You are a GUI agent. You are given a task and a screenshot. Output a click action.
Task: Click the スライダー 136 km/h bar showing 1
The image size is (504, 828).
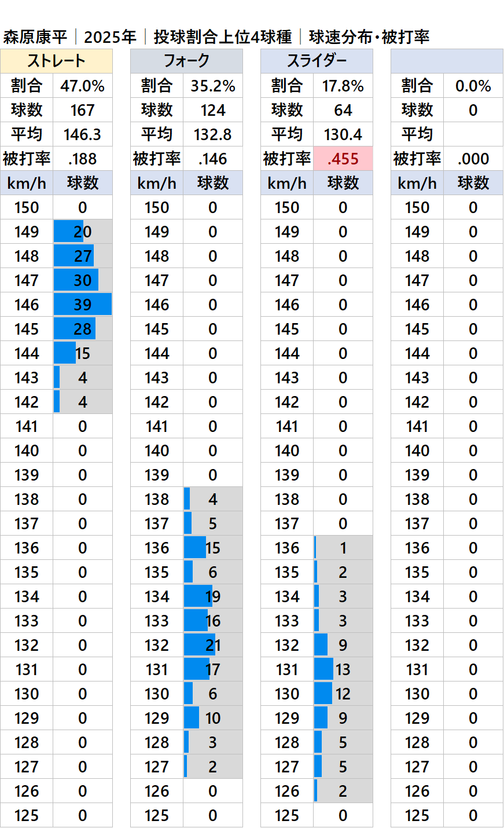pos(343,548)
